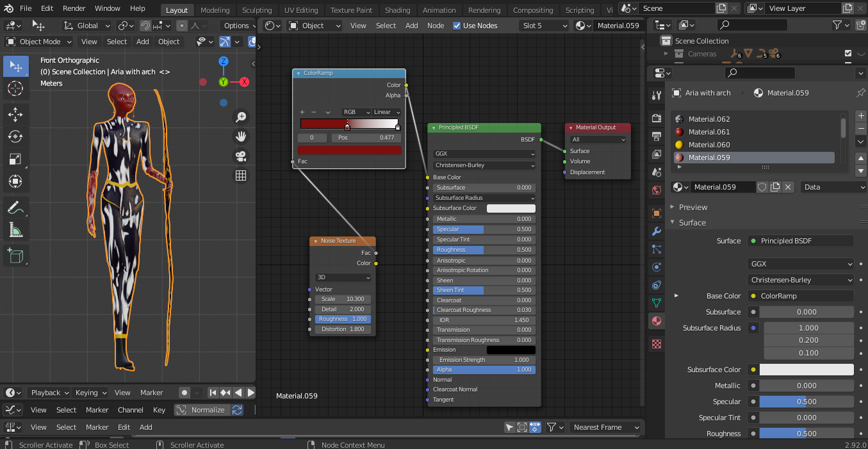Add a material slot with the plus button

point(861,116)
